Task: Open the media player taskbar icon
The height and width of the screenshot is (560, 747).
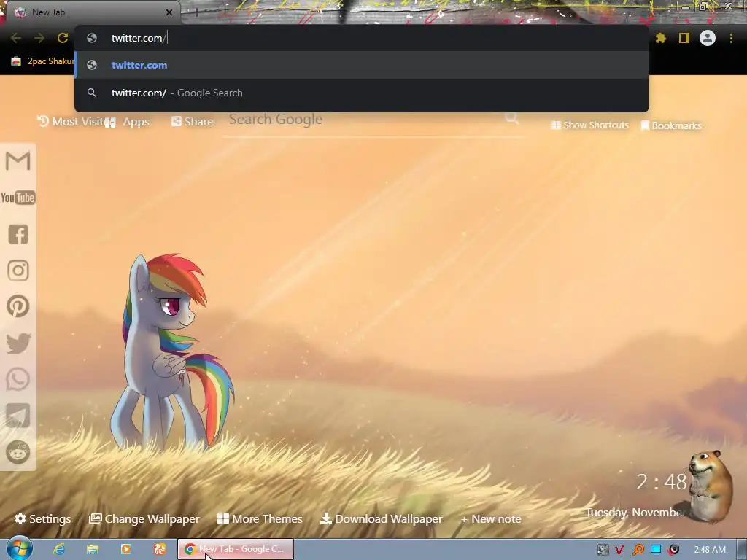Action: pos(126,549)
